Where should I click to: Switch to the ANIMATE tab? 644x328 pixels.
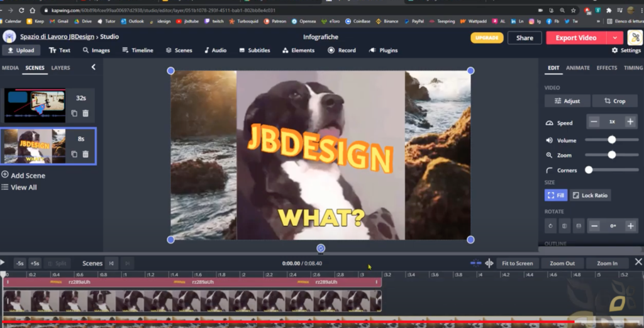tap(577, 68)
